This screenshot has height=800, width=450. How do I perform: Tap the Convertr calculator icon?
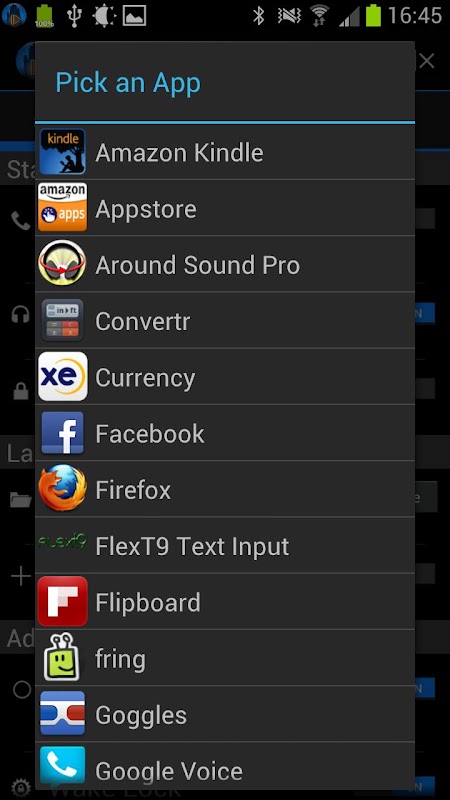tap(62, 320)
